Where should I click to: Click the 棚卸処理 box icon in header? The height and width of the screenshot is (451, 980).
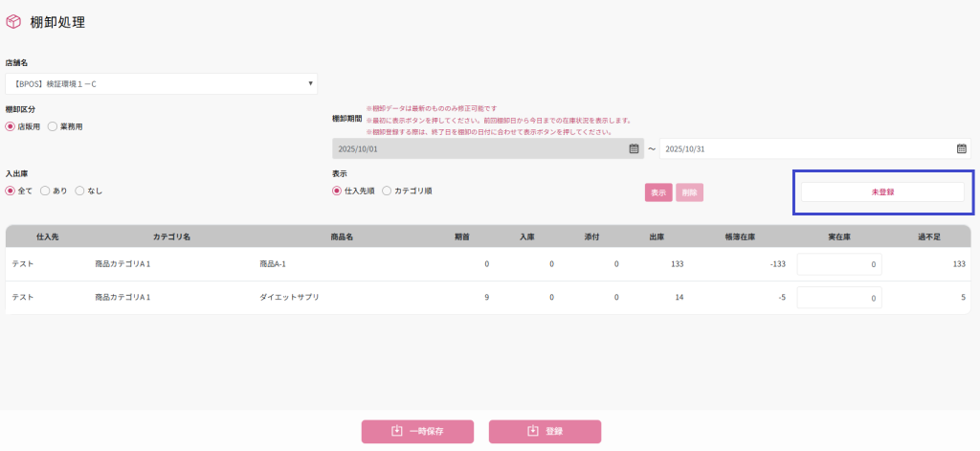pos(13,21)
